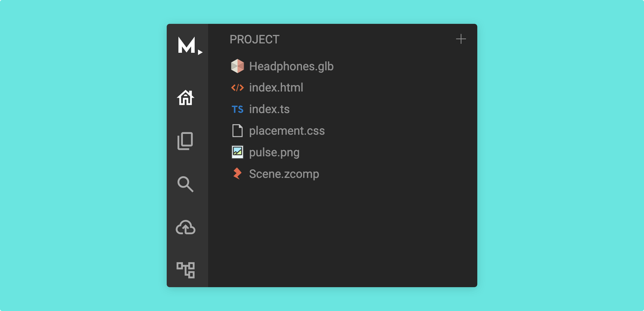
Task: Select the Headphones.glb file name
Action: tap(291, 66)
